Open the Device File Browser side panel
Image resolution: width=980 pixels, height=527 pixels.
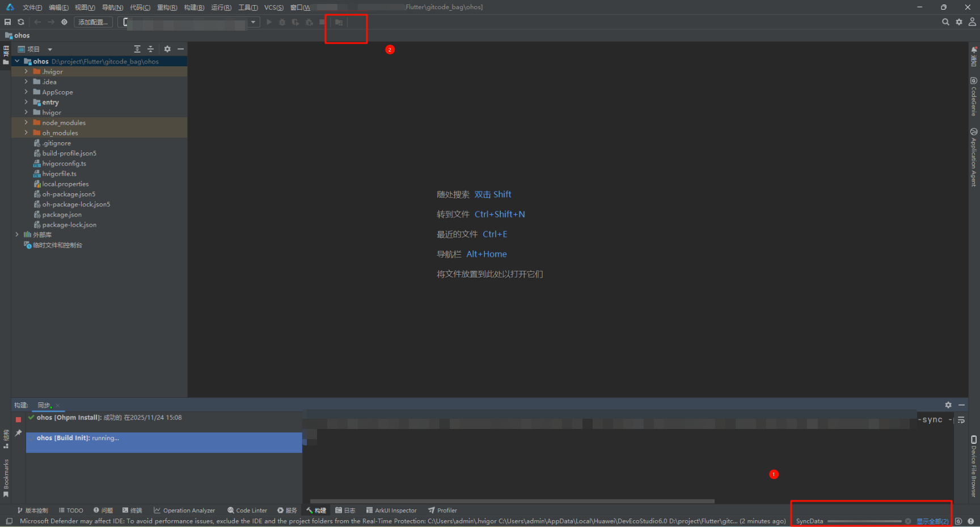(x=974, y=466)
